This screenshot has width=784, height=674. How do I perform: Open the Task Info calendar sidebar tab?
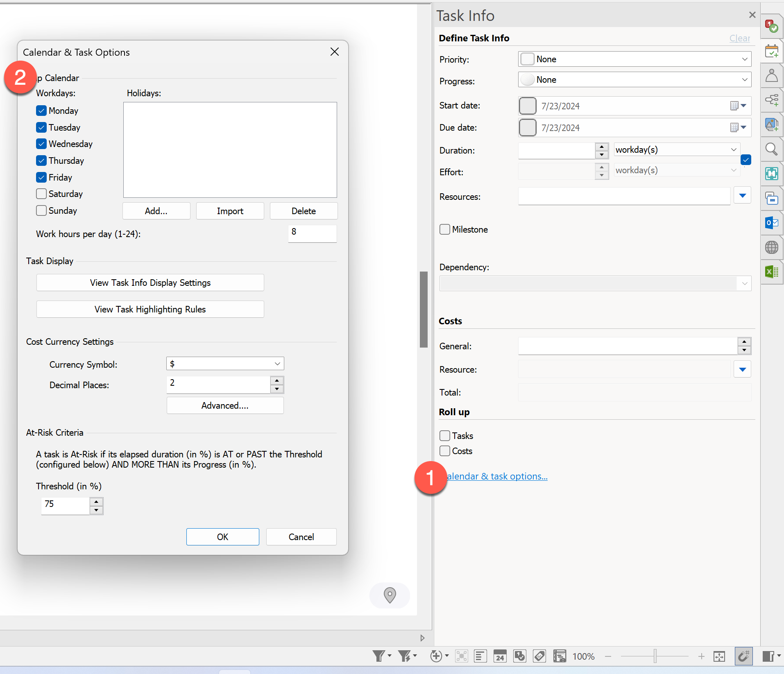tap(772, 51)
